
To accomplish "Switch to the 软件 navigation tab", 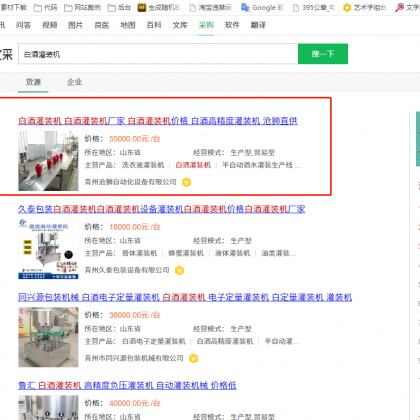I will [232, 25].
